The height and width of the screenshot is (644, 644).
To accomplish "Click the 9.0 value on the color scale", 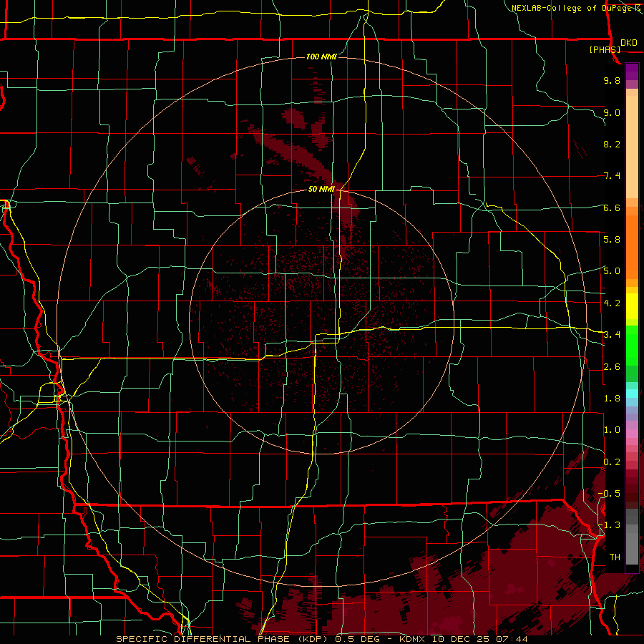I will [x=612, y=112].
